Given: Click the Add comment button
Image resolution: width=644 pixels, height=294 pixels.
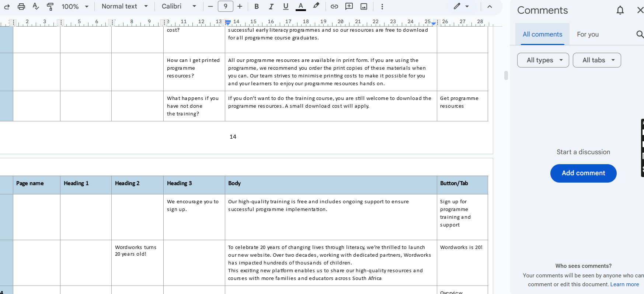Looking at the screenshot, I should pyautogui.click(x=583, y=173).
